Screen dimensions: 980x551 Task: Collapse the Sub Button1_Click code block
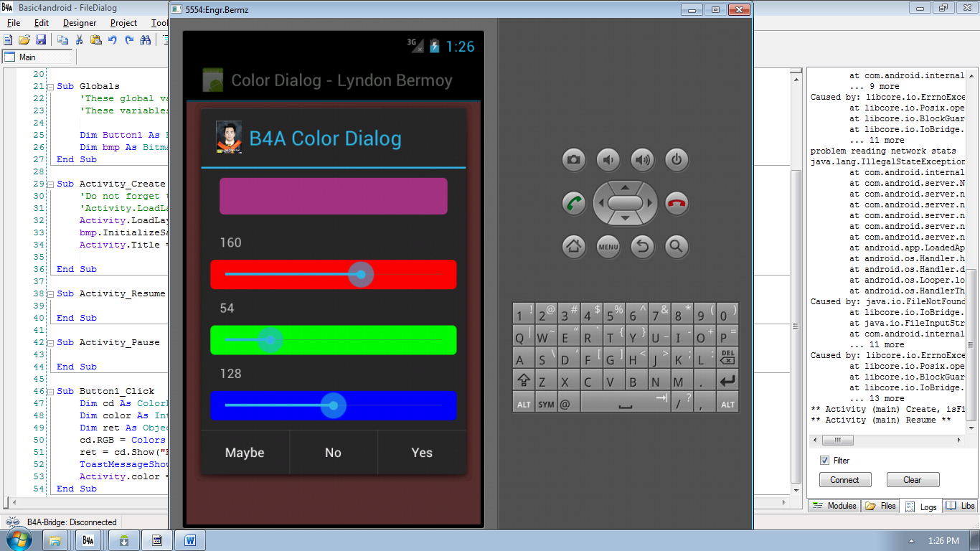pyautogui.click(x=50, y=391)
